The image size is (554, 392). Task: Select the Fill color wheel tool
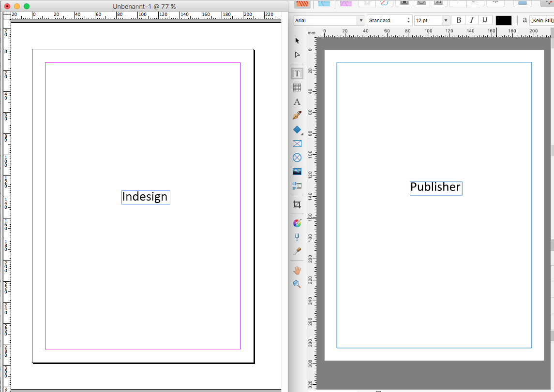tap(297, 223)
